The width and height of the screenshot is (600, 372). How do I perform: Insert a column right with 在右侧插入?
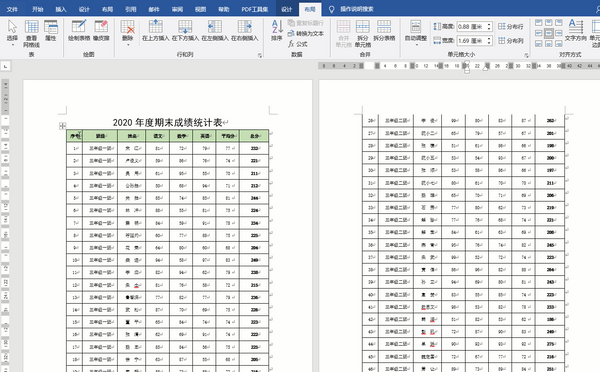(245, 30)
